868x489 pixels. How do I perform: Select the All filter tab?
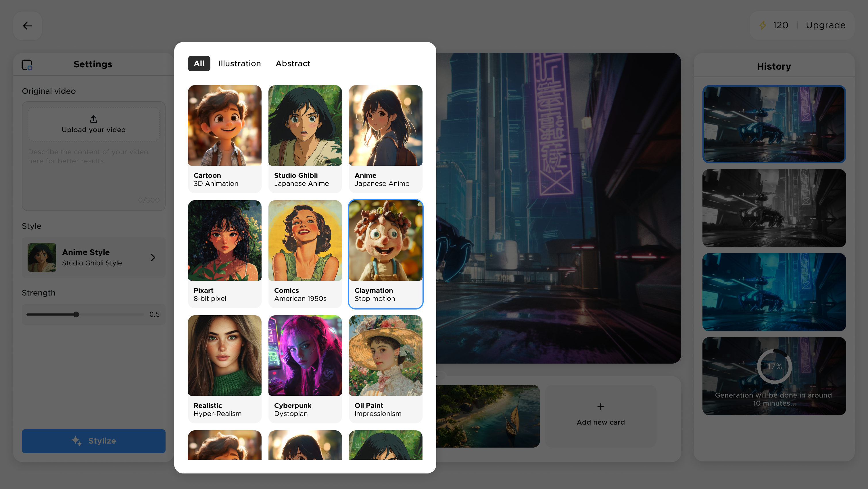[x=199, y=63]
